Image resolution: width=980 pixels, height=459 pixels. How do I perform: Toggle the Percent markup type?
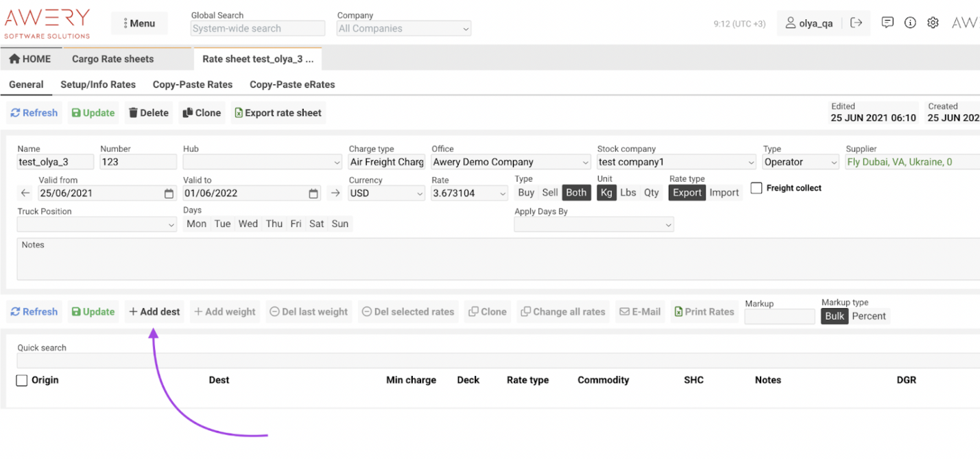869,316
